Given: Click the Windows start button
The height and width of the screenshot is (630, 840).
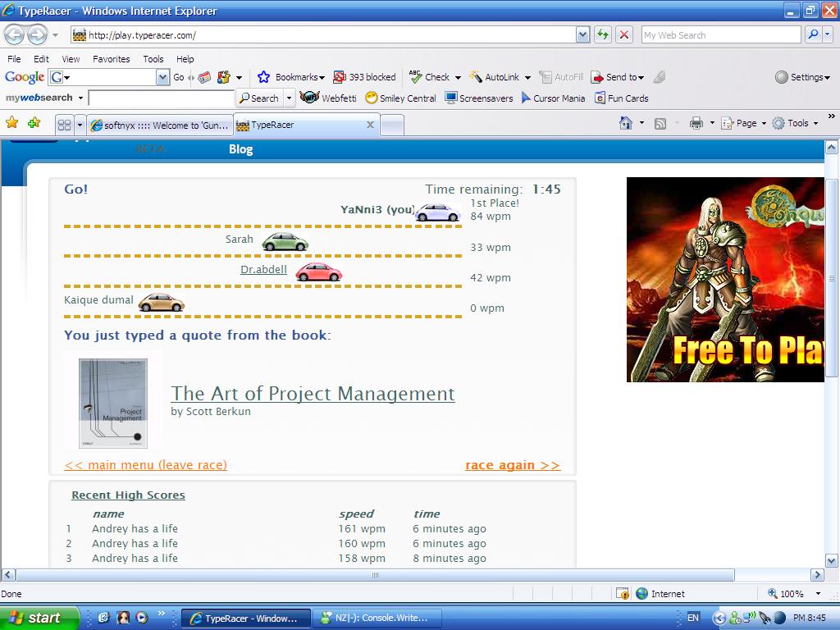Looking at the screenshot, I should pyautogui.click(x=39, y=618).
